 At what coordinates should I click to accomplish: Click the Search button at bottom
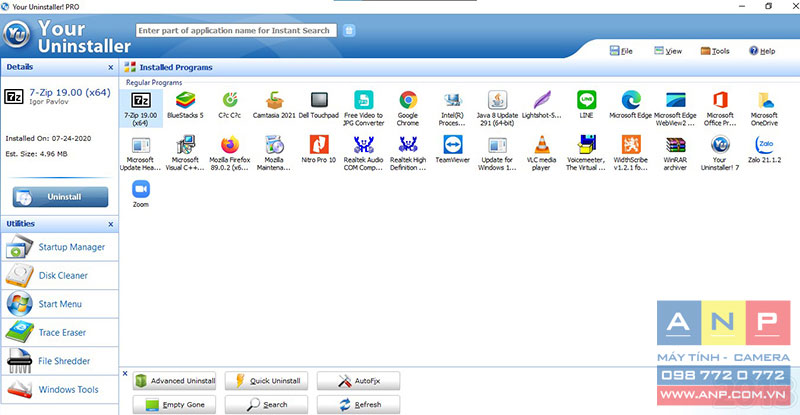266,404
